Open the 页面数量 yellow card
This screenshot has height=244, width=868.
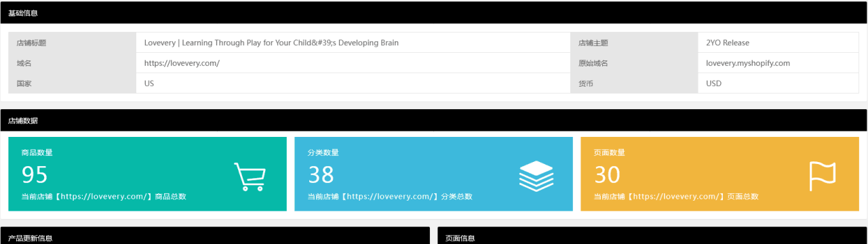719,174
